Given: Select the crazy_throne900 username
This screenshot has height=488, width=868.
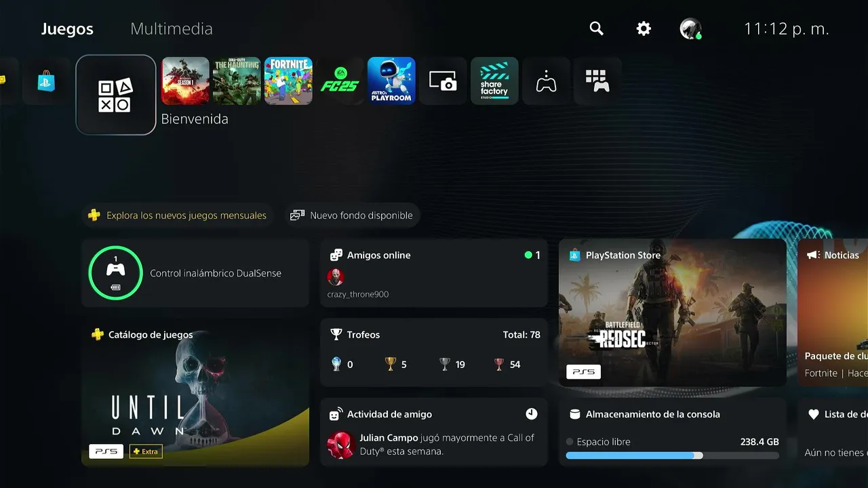Looking at the screenshot, I should coord(358,294).
